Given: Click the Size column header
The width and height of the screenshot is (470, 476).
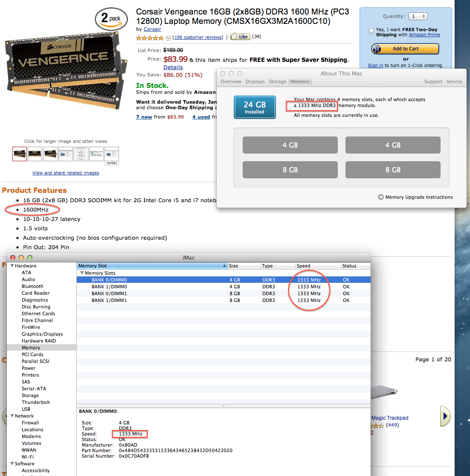Looking at the screenshot, I should tap(244, 266).
